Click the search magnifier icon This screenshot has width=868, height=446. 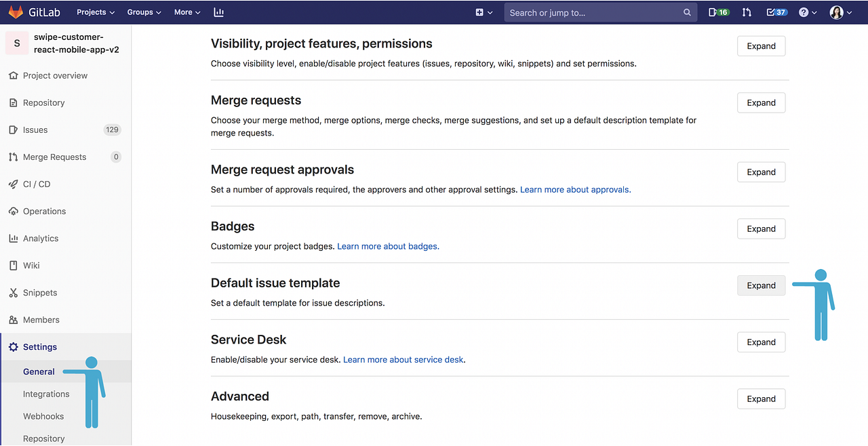tap(687, 12)
